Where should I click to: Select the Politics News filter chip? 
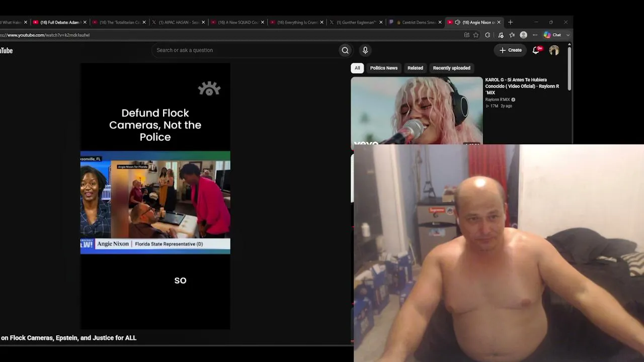(384, 68)
